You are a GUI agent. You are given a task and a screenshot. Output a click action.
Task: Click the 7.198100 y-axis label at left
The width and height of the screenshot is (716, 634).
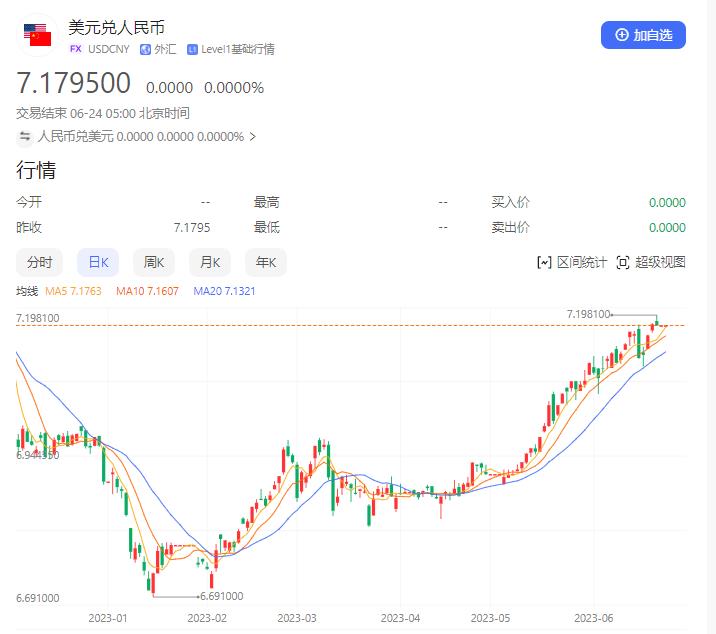point(37,318)
